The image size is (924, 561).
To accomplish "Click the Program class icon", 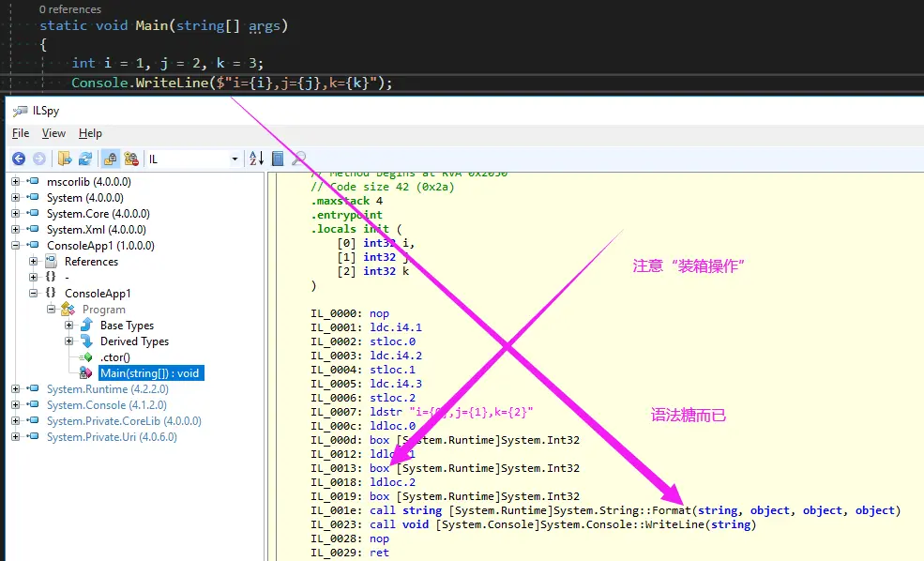I will pos(68,309).
